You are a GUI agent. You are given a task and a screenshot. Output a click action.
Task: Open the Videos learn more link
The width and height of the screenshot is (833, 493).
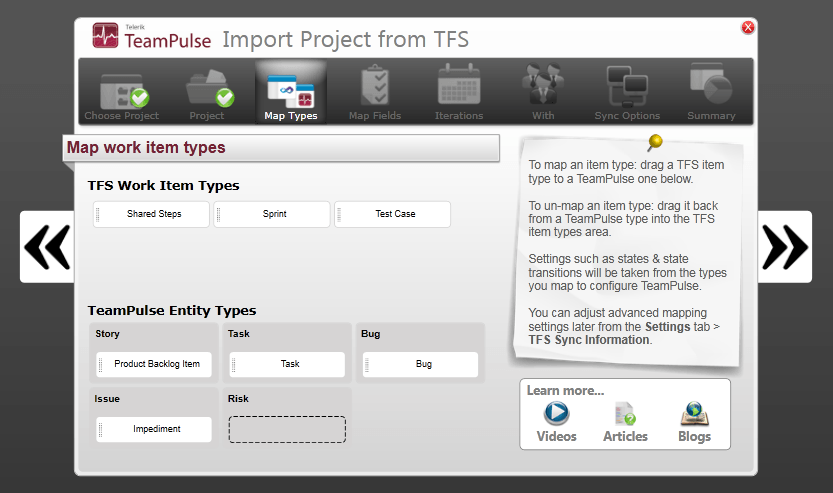tap(556, 423)
